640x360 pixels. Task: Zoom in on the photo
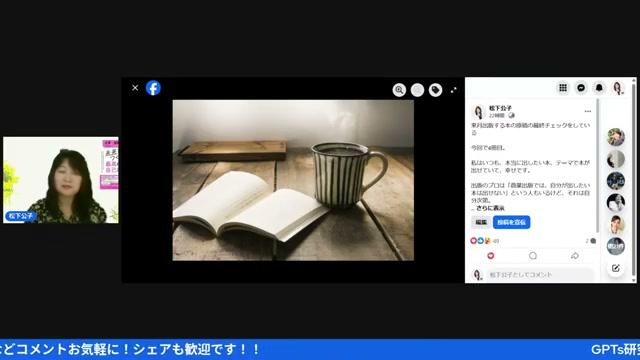tap(399, 90)
